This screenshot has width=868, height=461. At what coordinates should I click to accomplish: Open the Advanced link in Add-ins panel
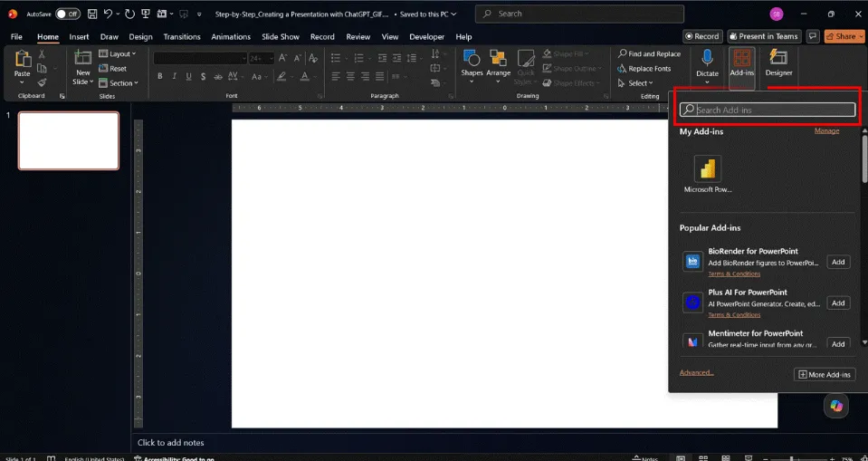click(x=696, y=372)
